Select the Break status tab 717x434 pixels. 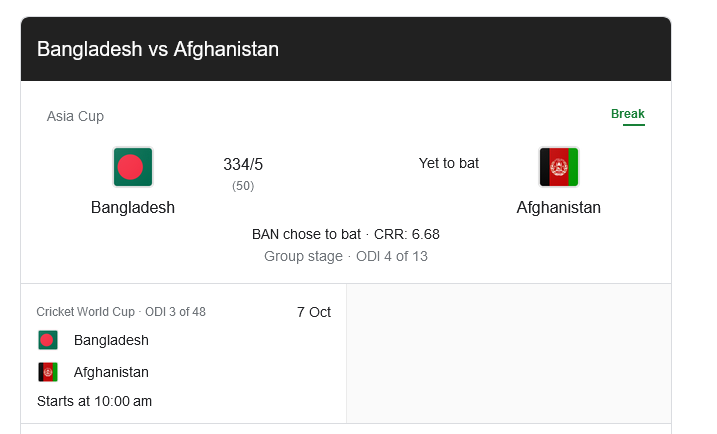coord(628,114)
